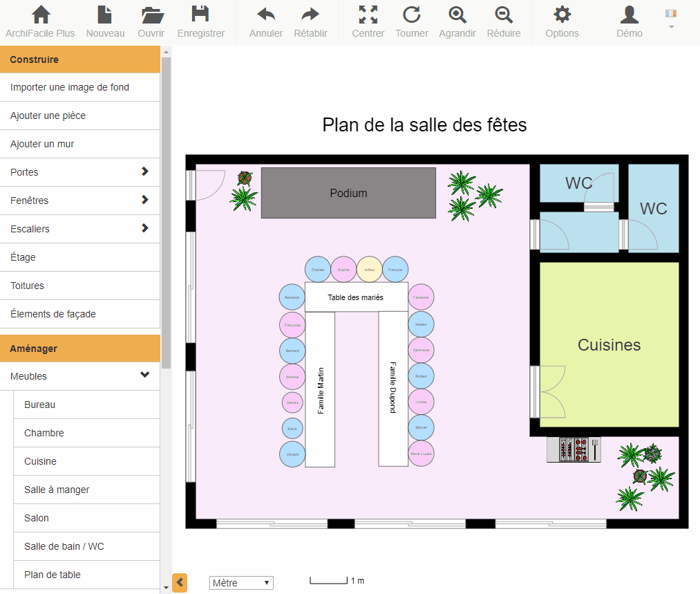Screen dimensions: 700x594
Task: Zoom out with the Réduire magnifier
Action: [x=504, y=15]
